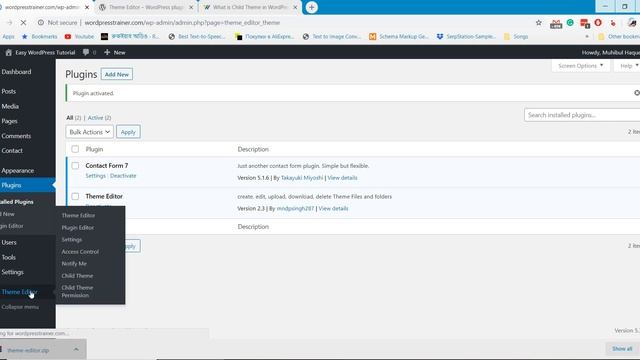
Task: Expand Screen Options panel
Action: coord(580,66)
